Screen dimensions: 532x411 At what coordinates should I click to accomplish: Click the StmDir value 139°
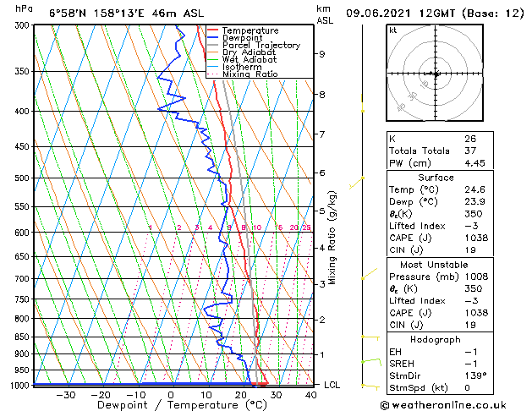(475, 375)
